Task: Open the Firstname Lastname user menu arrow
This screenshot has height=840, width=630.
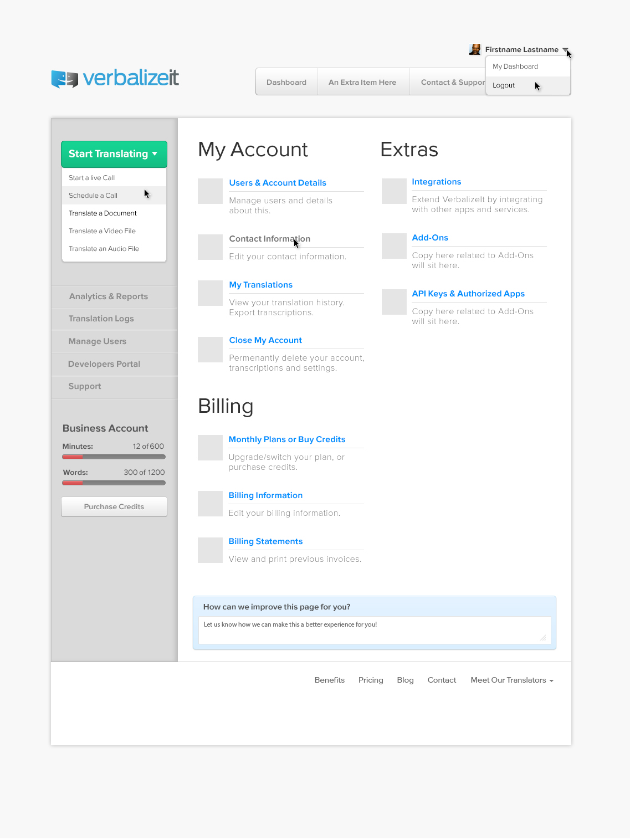Action: pyautogui.click(x=565, y=50)
